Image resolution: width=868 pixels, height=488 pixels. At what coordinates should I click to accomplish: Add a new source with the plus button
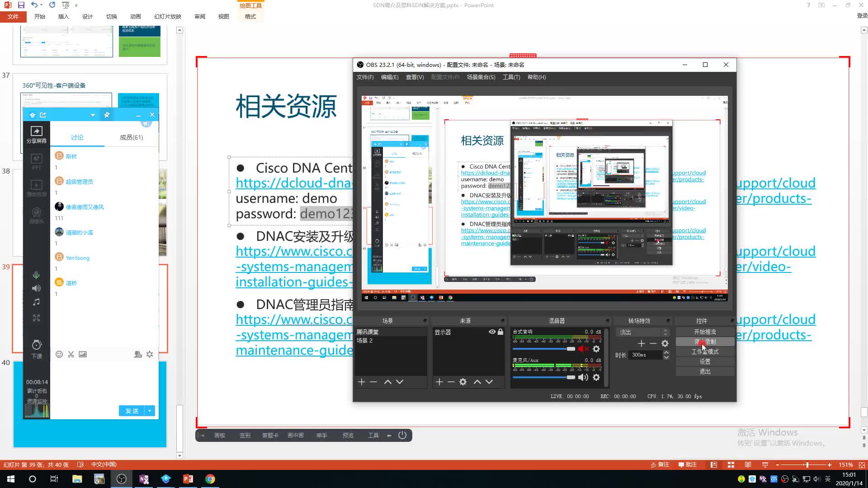[x=439, y=382]
